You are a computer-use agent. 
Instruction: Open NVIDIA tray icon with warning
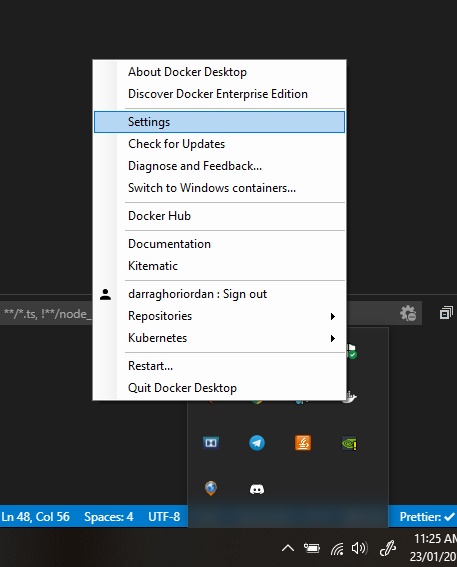(349, 443)
